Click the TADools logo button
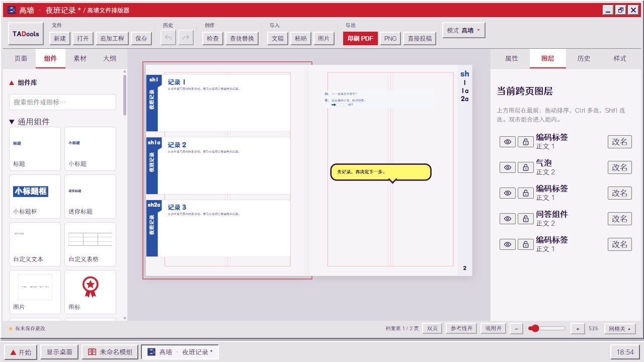This screenshot has width=644, height=362. (26, 34)
